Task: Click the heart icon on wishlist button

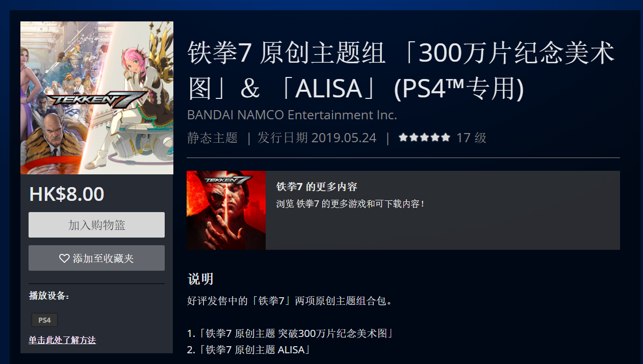Action: coord(64,258)
